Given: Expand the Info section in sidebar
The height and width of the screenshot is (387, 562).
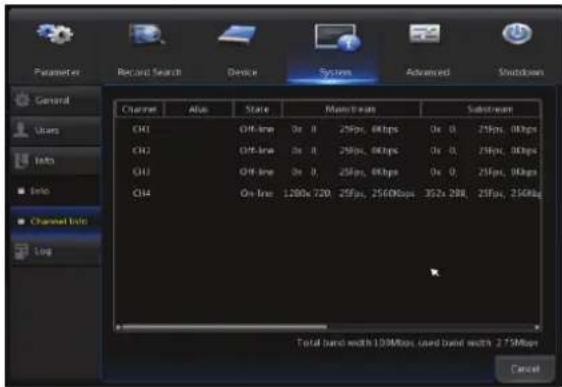Looking at the screenshot, I should pos(56,161).
